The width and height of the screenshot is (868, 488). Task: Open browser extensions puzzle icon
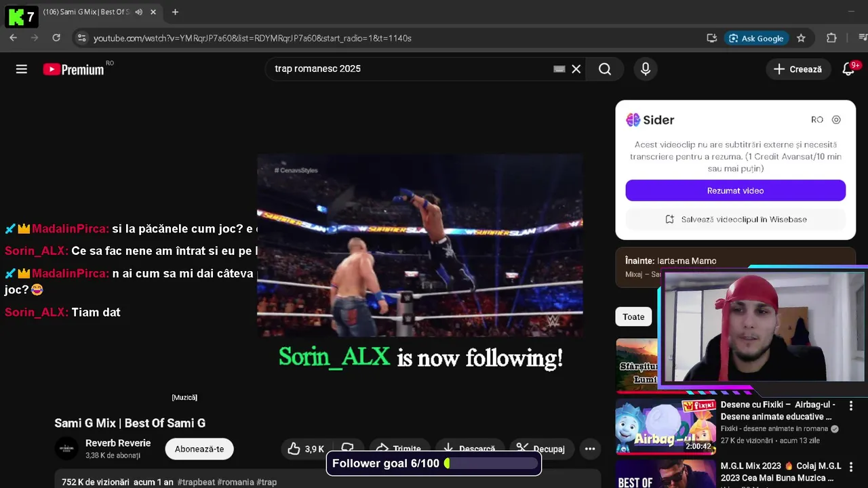click(831, 38)
